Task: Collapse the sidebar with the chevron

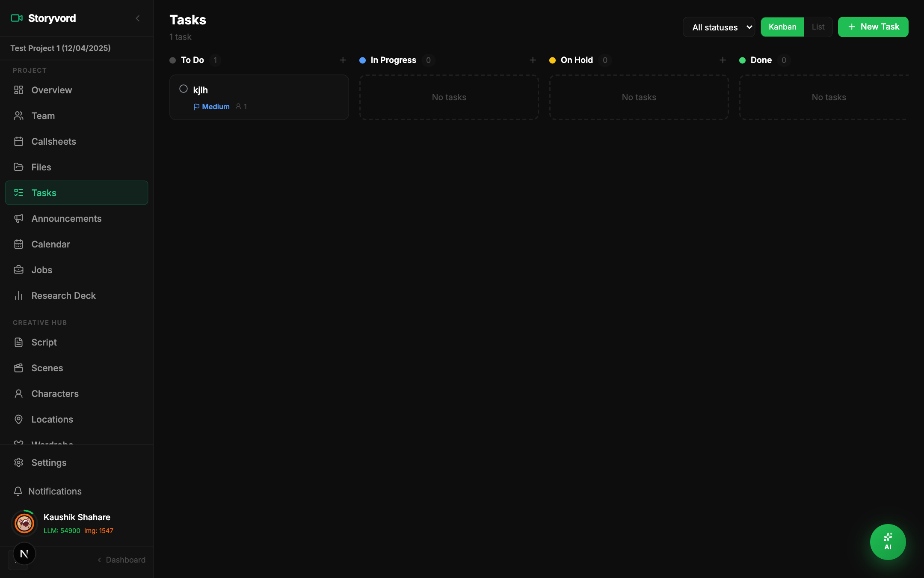Action: tap(138, 18)
